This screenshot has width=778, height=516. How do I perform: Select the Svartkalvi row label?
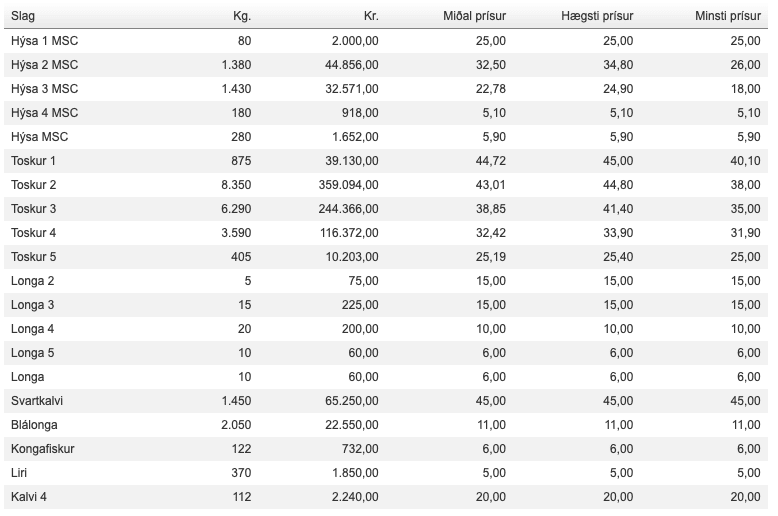(38, 401)
